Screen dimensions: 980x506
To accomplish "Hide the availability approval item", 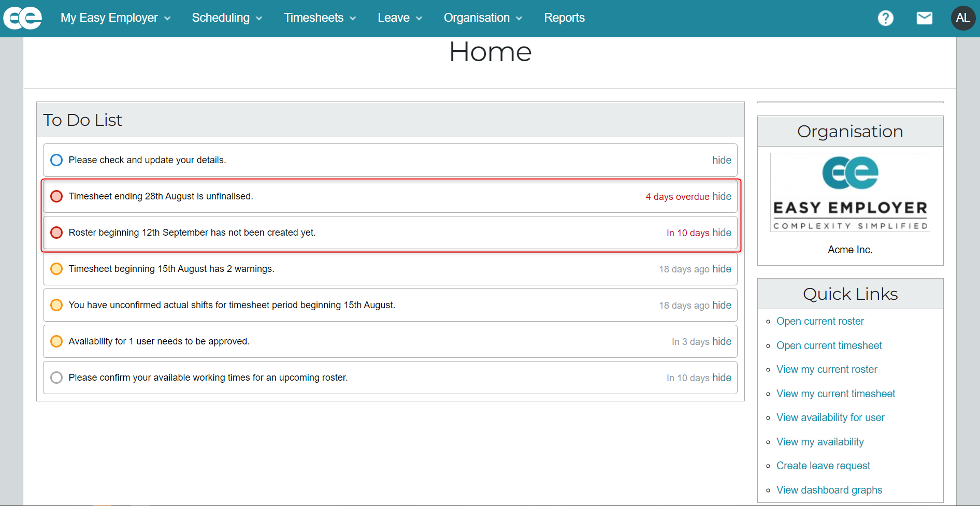I will coord(722,341).
